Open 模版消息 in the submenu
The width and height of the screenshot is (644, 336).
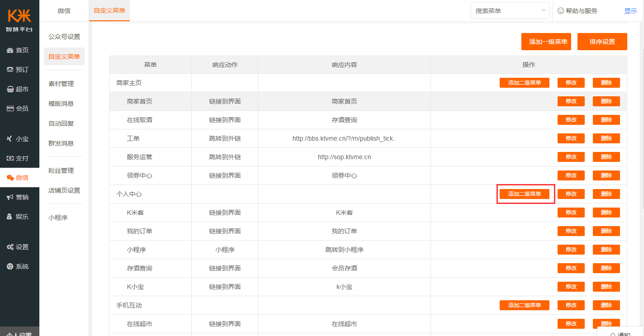(x=61, y=104)
